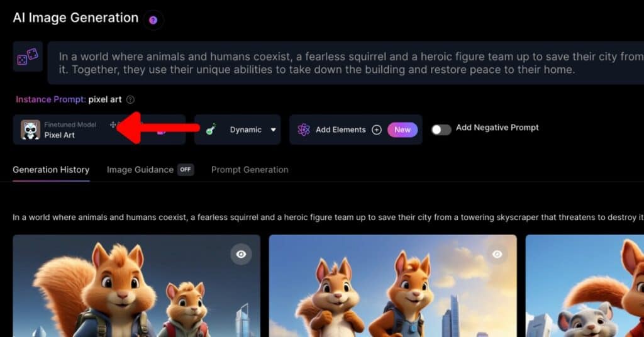Image resolution: width=644 pixels, height=337 pixels.
Task: Select the Generation History tab
Action: pyautogui.click(x=51, y=170)
